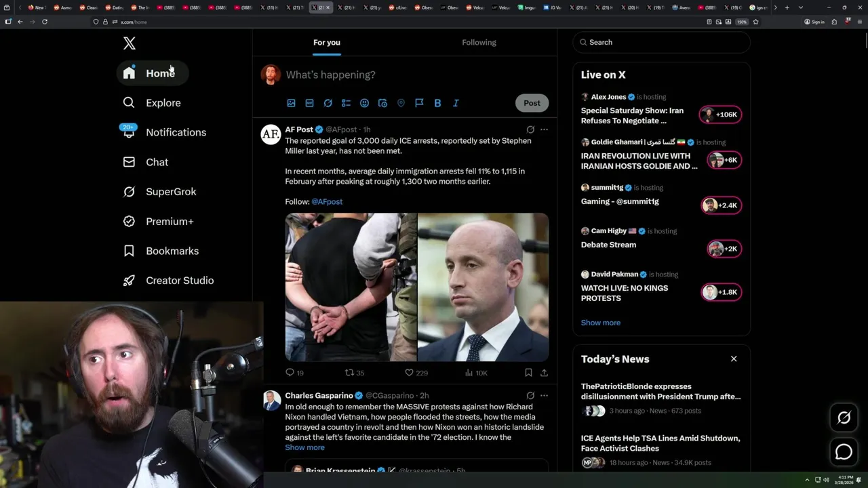This screenshot has width=868, height=488.
Task: Like the AF Post tweet
Action: tap(416, 373)
